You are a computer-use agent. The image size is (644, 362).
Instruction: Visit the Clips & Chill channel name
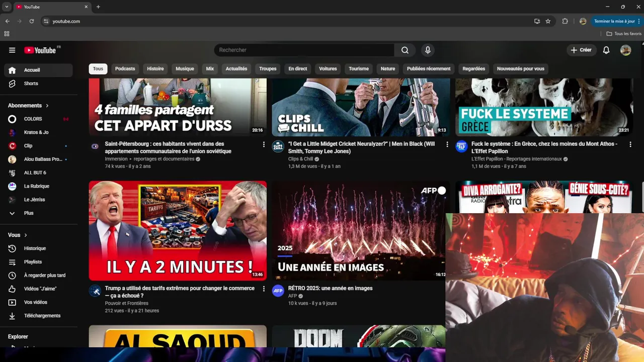pyautogui.click(x=301, y=159)
